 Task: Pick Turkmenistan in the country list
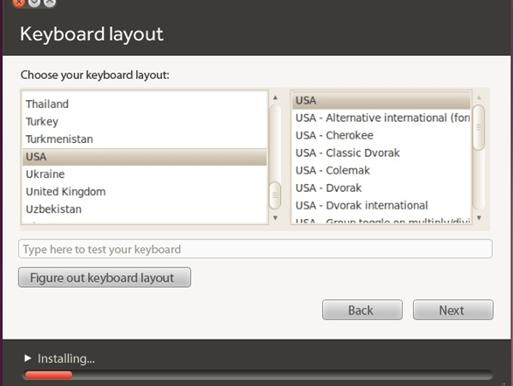(144, 139)
